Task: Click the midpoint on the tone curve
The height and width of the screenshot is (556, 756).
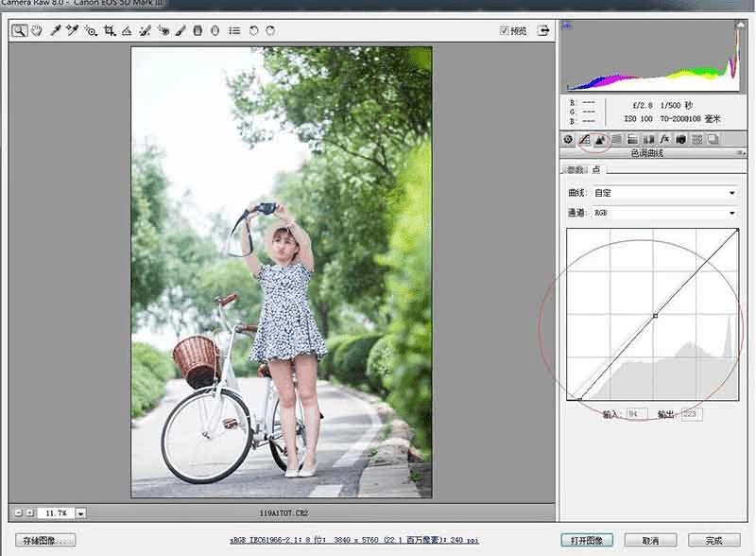Action: click(655, 315)
